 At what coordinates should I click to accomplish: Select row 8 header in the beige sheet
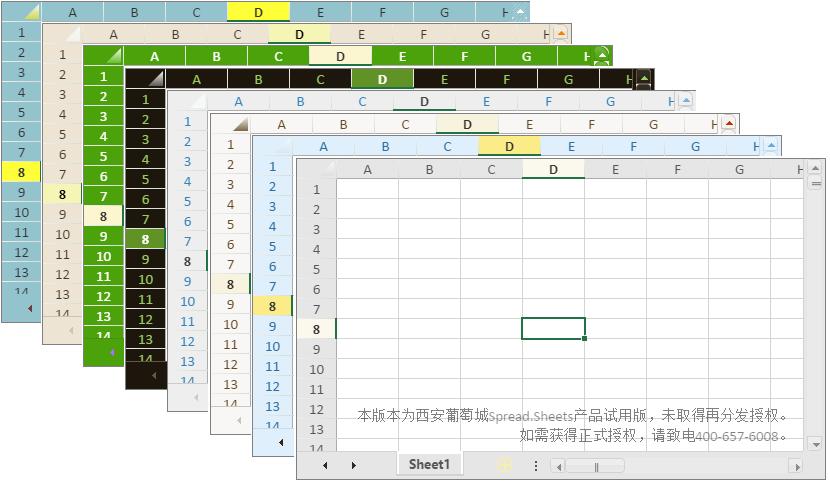coord(62,194)
